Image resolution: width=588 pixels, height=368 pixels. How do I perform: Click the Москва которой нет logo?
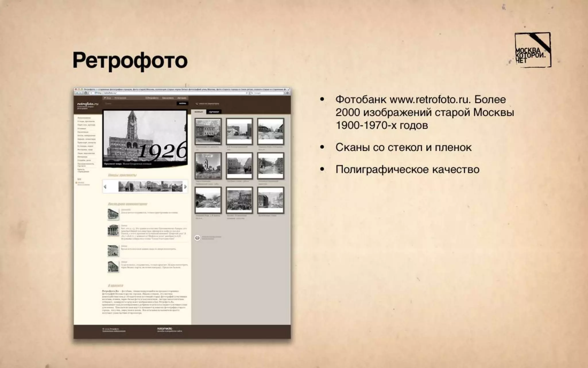point(533,50)
